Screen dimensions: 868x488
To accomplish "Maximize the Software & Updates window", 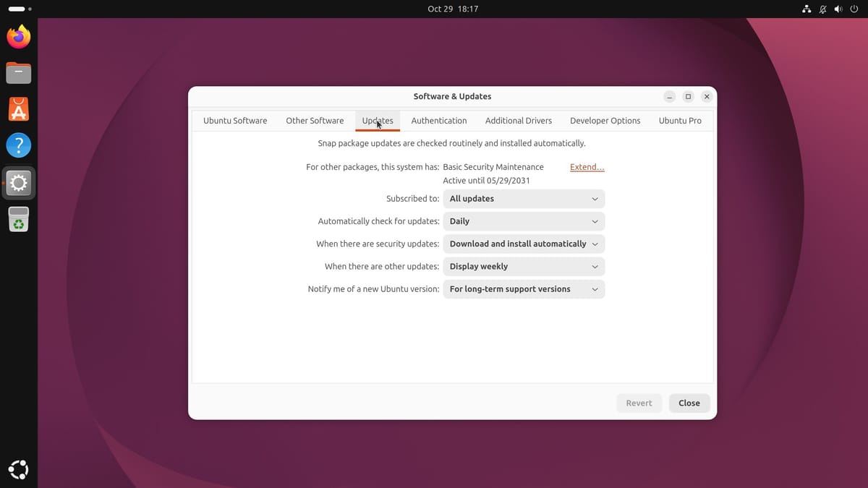I will 689,97.
